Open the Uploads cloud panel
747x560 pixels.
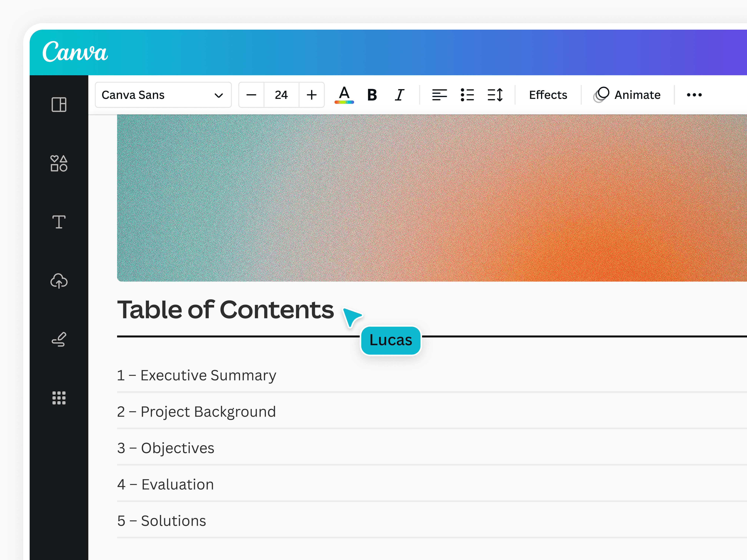coord(59,281)
